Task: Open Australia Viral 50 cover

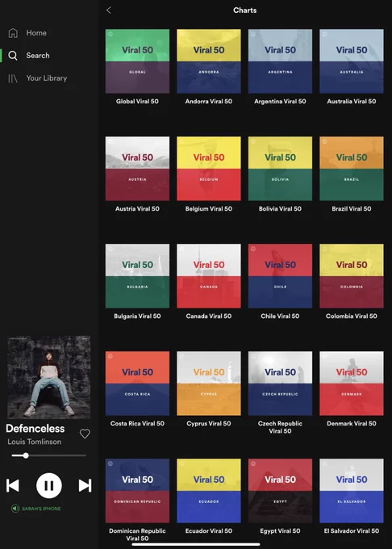Action: 352,61
